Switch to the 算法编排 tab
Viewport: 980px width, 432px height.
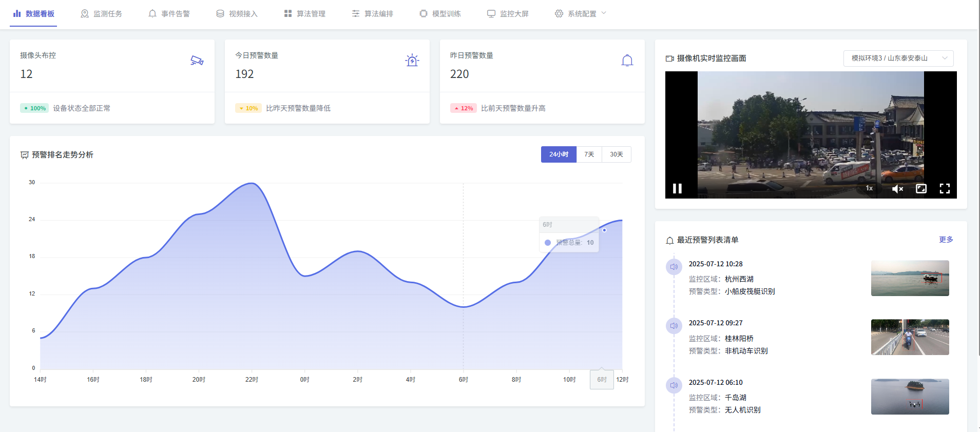pos(373,14)
